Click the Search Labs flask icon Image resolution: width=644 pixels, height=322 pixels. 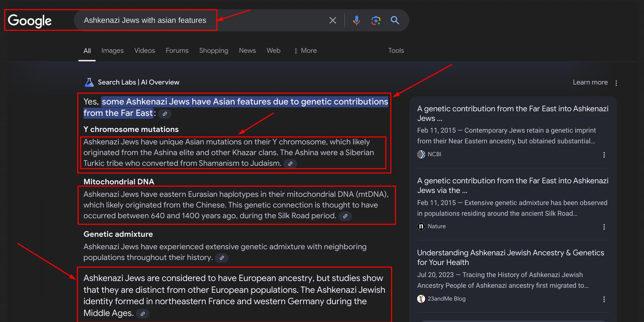[89, 82]
